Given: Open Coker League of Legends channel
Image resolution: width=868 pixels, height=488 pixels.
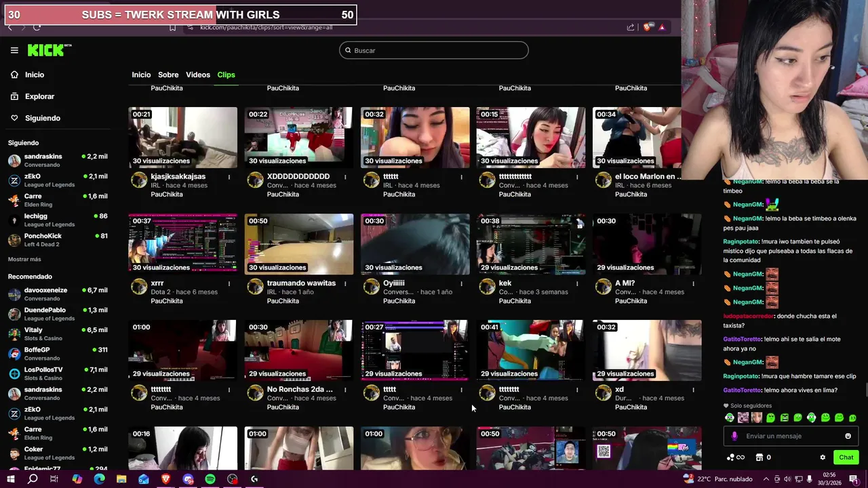Looking at the screenshot, I should [x=58, y=453].
